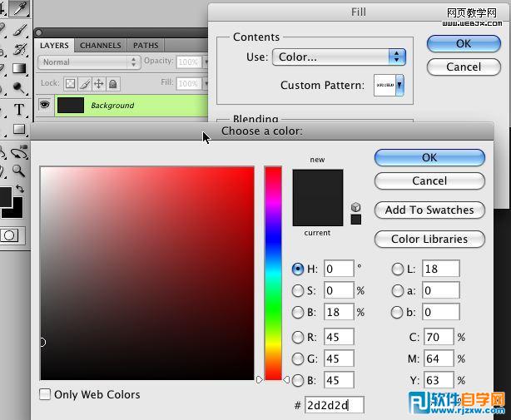The image size is (511, 420).
Task: Click the vertical hue slider bar
Action: (x=273, y=273)
